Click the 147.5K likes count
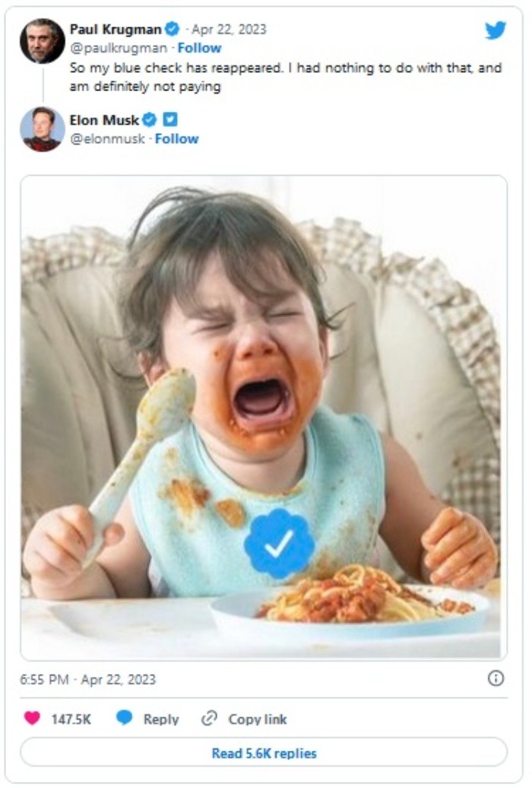The height and width of the screenshot is (788, 532). coord(71,719)
